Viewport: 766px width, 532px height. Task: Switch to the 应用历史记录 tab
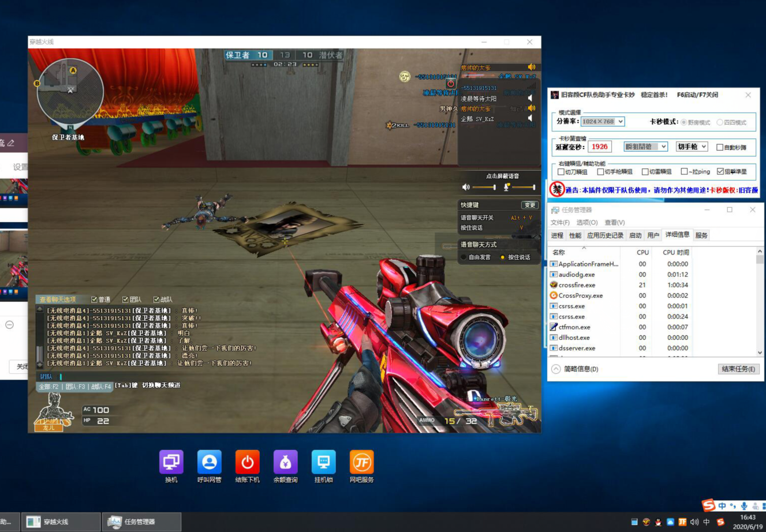coord(605,235)
